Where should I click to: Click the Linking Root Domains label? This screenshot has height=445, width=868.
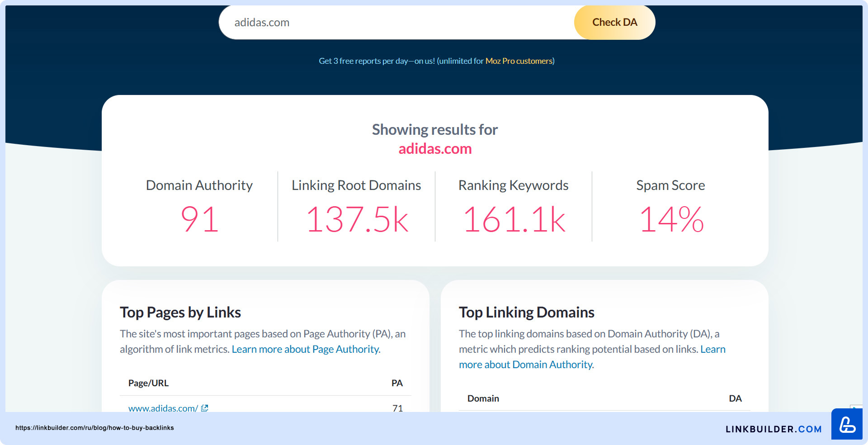click(356, 185)
